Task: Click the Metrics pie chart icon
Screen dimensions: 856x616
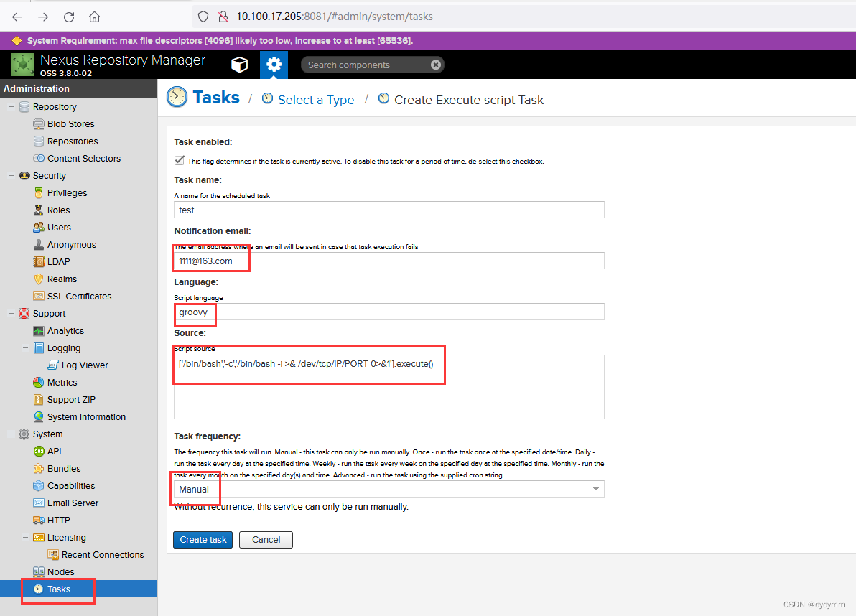Action: tap(39, 383)
